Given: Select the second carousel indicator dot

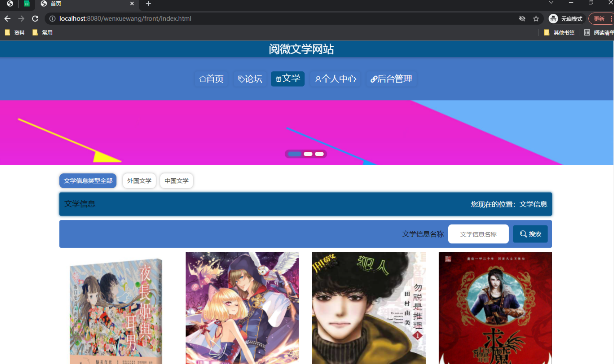Looking at the screenshot, I should (x=308, y=154).
